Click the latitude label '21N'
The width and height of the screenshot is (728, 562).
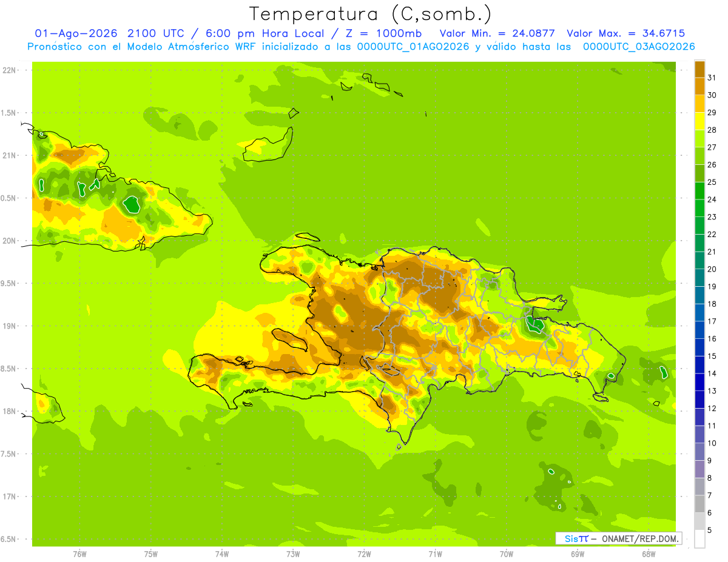click(x=10, y=155)
